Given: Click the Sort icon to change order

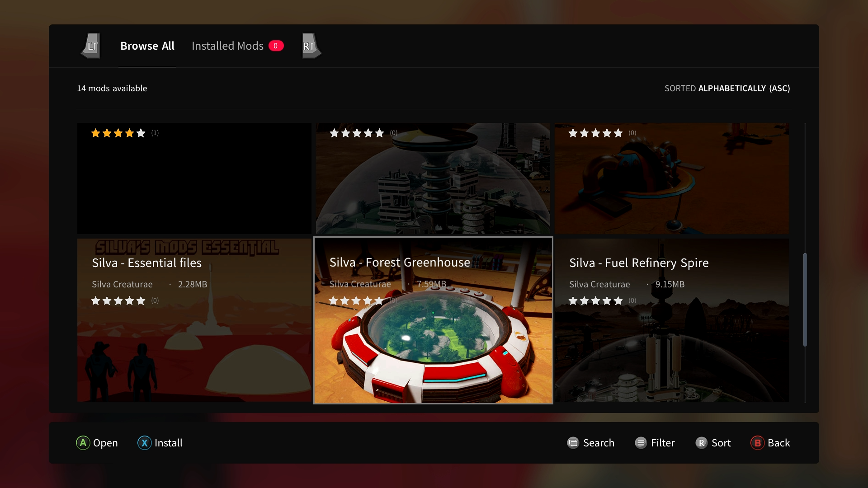Looking at the screenshot, I should 701,443.
